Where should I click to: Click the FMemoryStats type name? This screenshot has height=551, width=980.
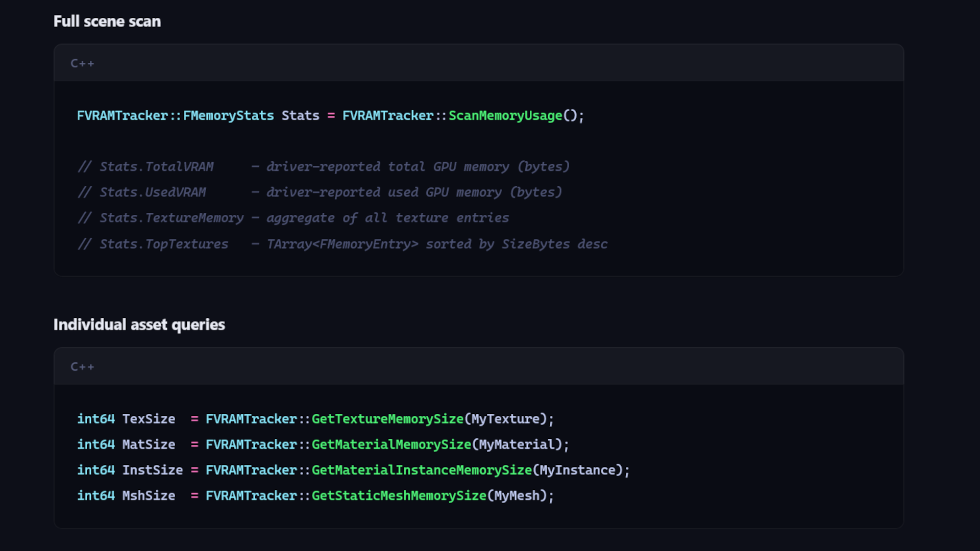229,116
